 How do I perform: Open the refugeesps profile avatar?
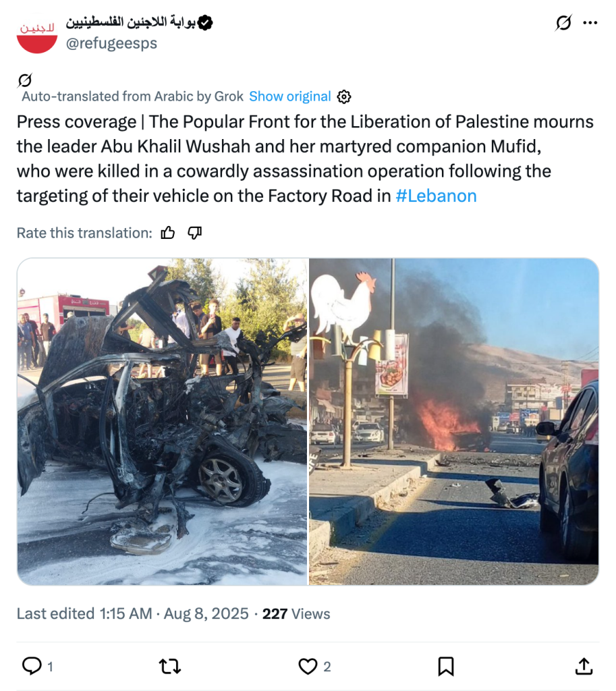(37, 34)
